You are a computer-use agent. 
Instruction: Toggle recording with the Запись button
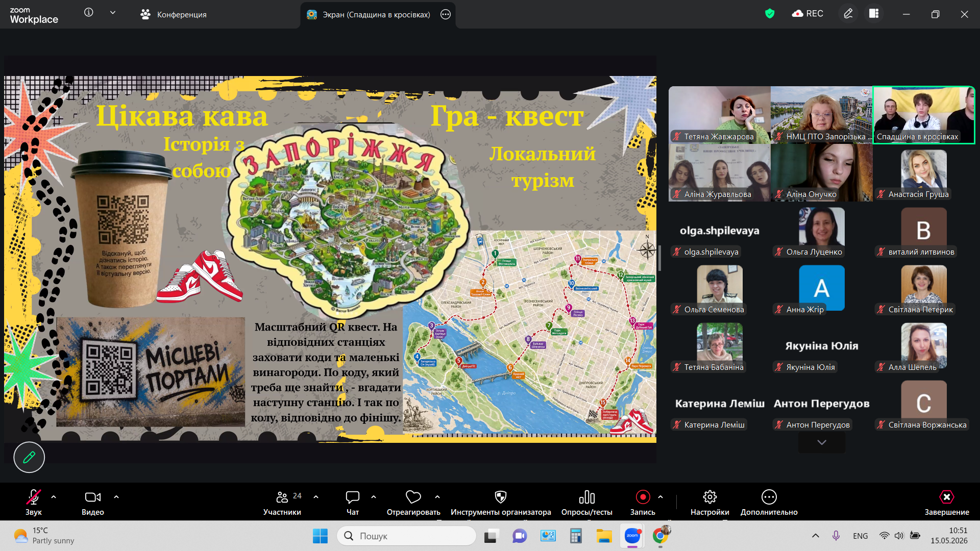(x=643, y=503)
